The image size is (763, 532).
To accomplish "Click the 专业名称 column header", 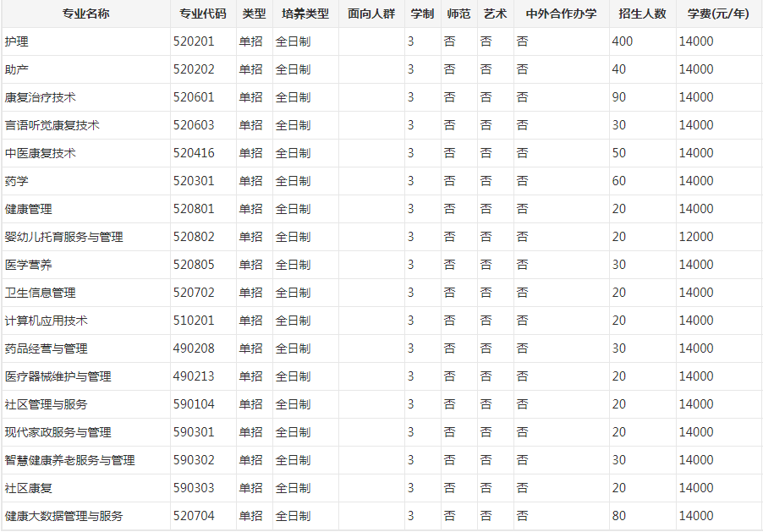I will [x=85, y=14].
